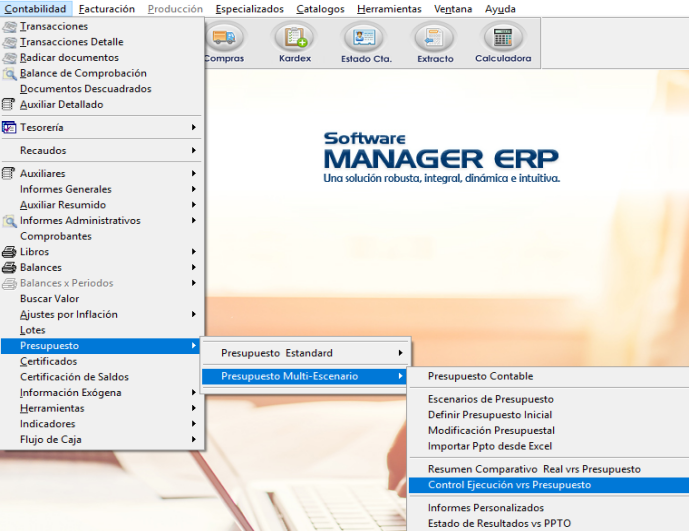Viewport: 689px width, 531px height.
Task: Choose Informes Personalizados
Action: tap(549, 508)
